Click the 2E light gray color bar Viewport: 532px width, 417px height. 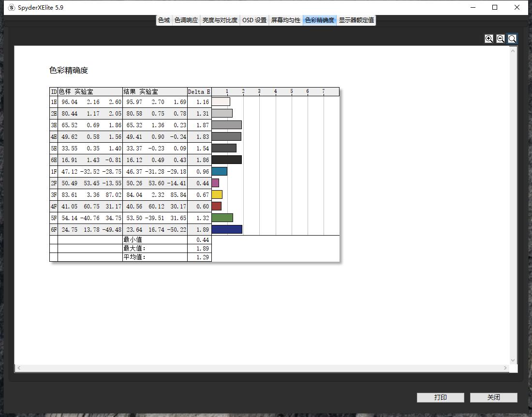tap(222, 113)
